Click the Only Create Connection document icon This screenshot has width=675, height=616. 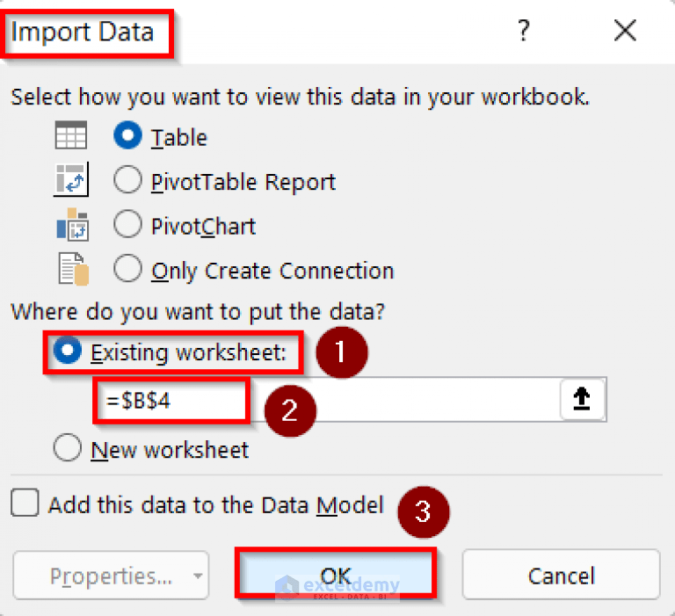[74, 270]
